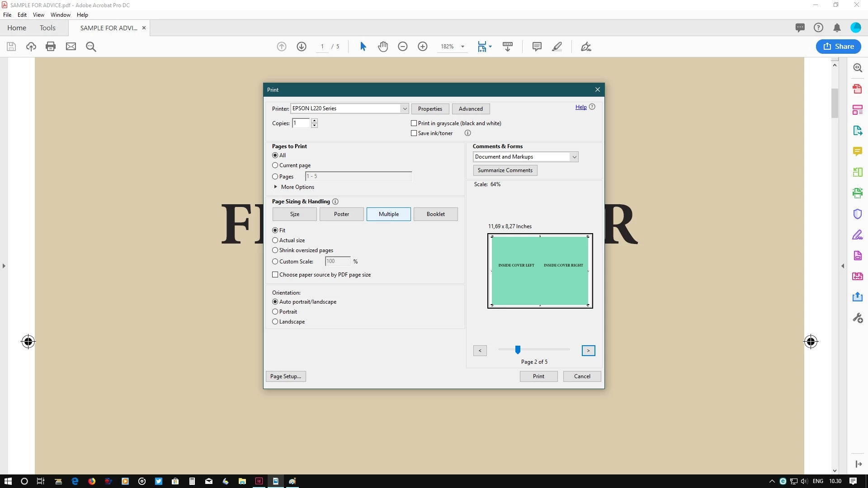
Task: Click the Page Setup button
Action: (x=286, y=376)
